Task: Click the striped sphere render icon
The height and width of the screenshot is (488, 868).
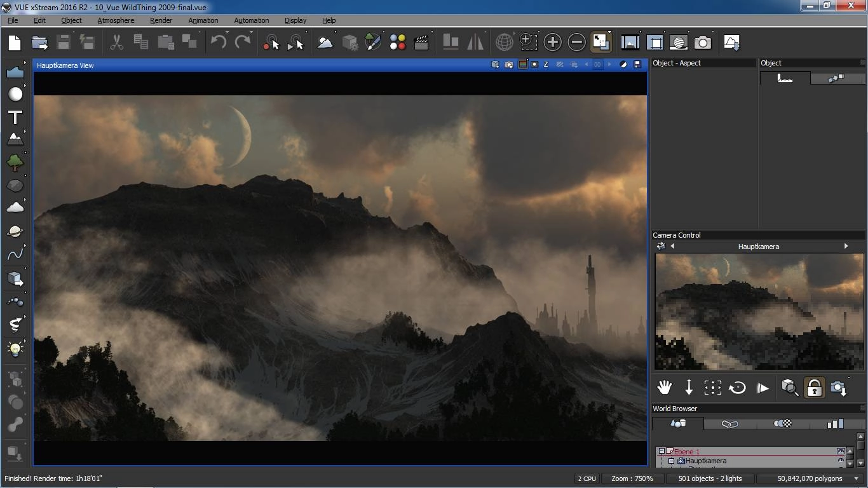Action: [679, 43]
